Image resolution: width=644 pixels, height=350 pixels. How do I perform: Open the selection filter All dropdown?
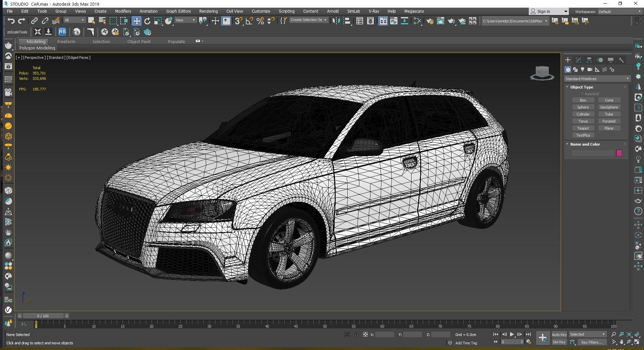74,20
